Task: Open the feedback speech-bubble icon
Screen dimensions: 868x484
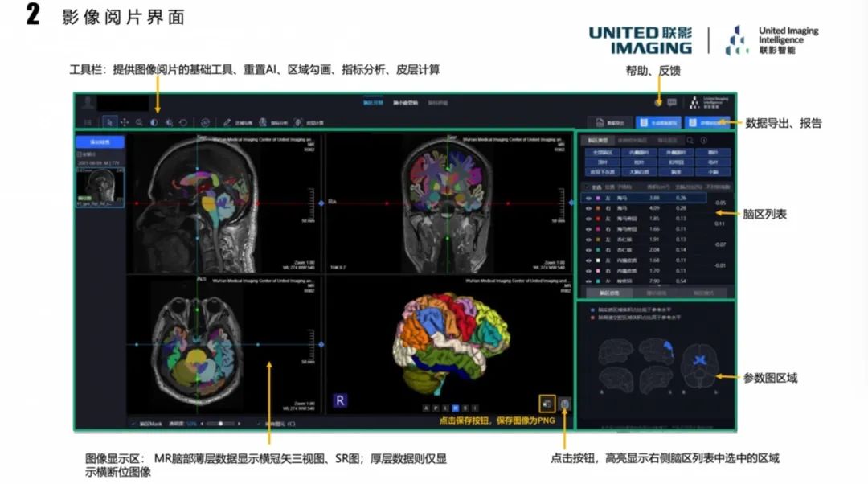Action: click(672, 102)
